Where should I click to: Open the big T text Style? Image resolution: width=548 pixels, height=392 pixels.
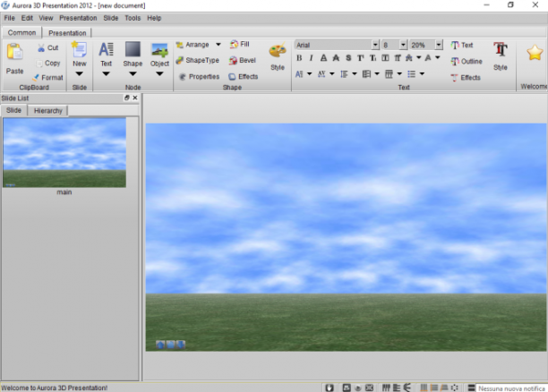tap(501, 55)
